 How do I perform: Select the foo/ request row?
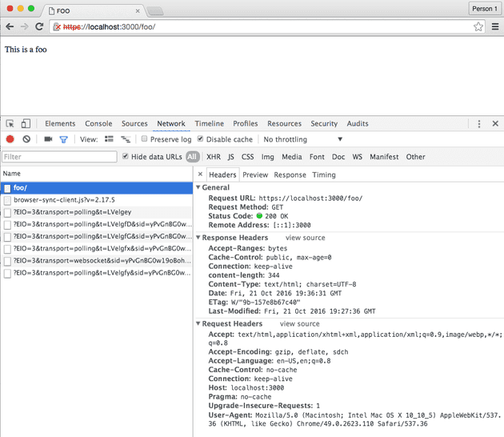tap(97, 188)
